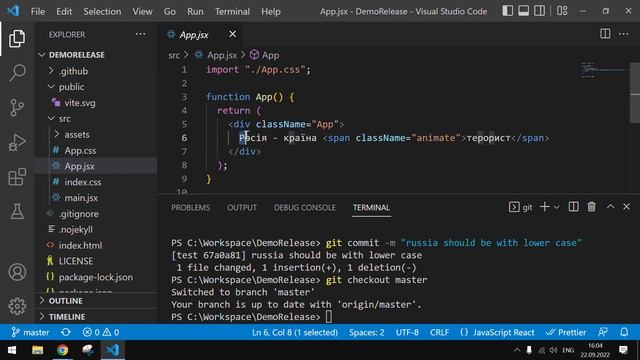Screen dimensions: 640x360
Task: Open the Testing flask view
Action: pyautogui.click(x=17, y=211)
